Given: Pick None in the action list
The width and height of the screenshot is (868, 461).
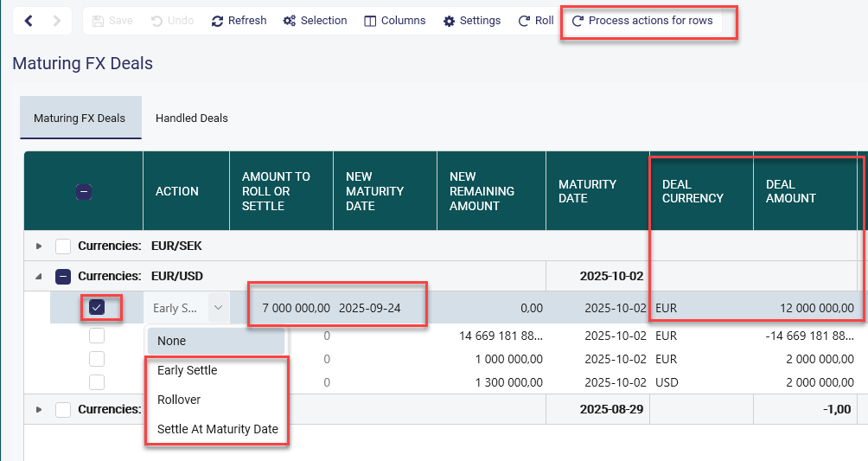Looking at the screenshot, I should click(x=172, y=341).
